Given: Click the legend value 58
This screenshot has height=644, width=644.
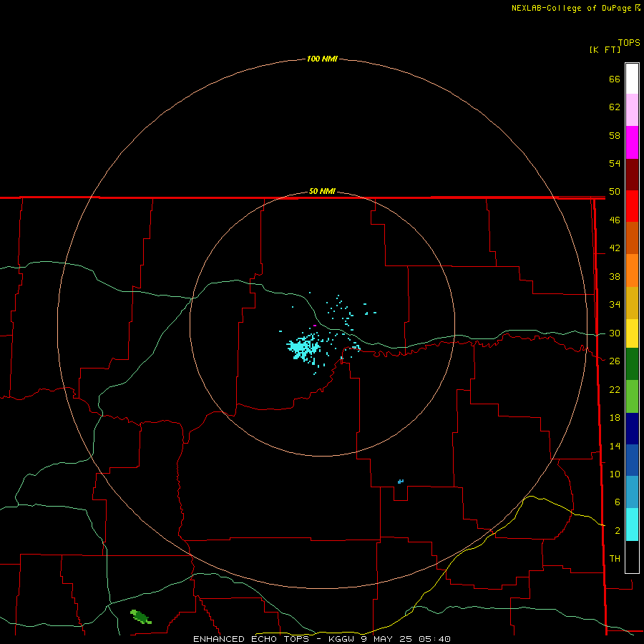Looking at the screenshot, I should click(x=615, y=135).
